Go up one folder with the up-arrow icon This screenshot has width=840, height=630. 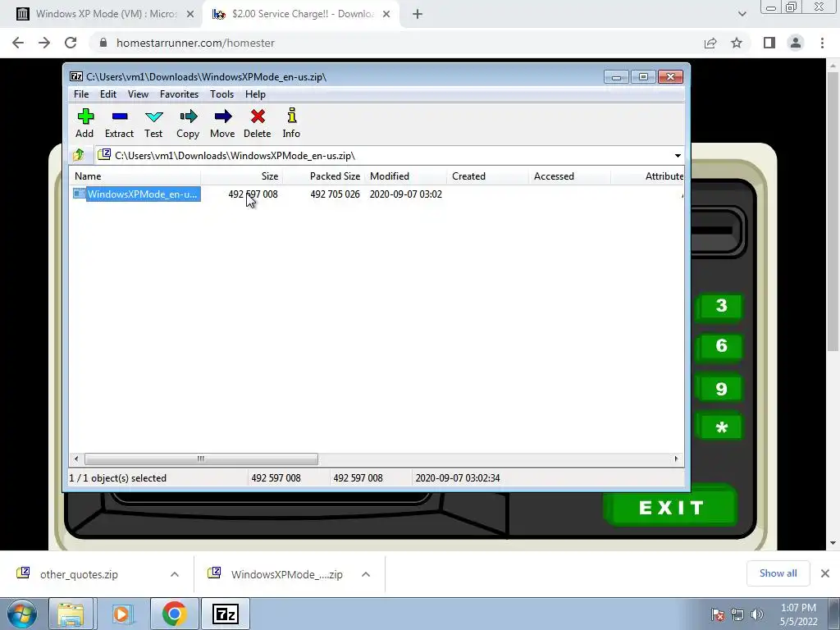[x=79, y=155]
